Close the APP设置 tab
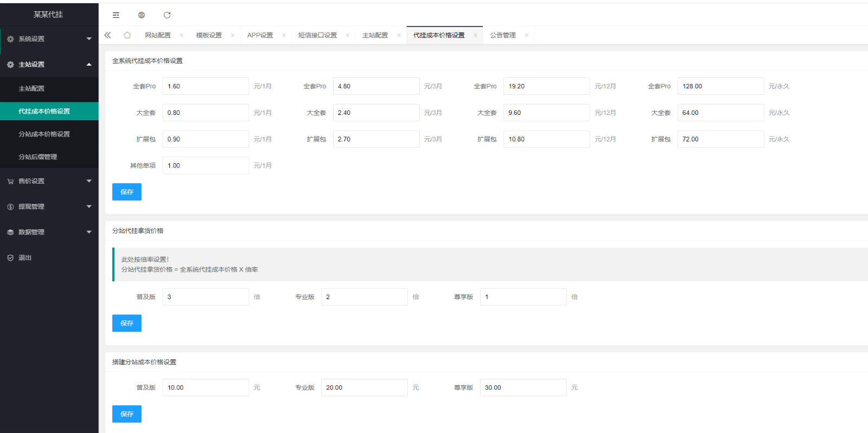This screenshot has height=433, width=868. coord(283,35)
